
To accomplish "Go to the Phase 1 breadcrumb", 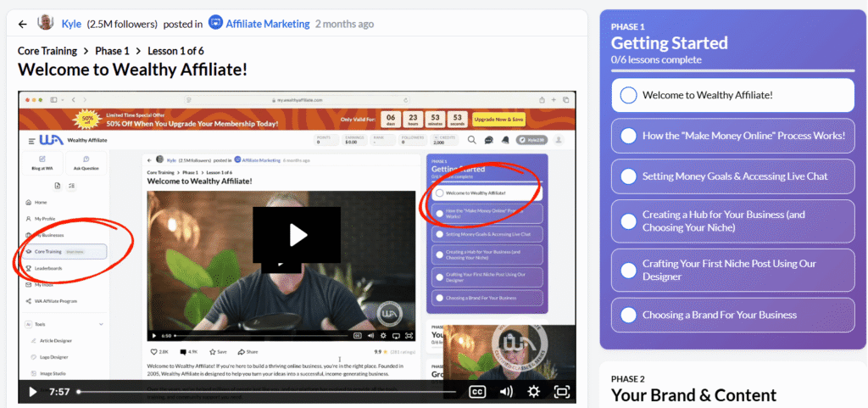I will coord(113,51).
